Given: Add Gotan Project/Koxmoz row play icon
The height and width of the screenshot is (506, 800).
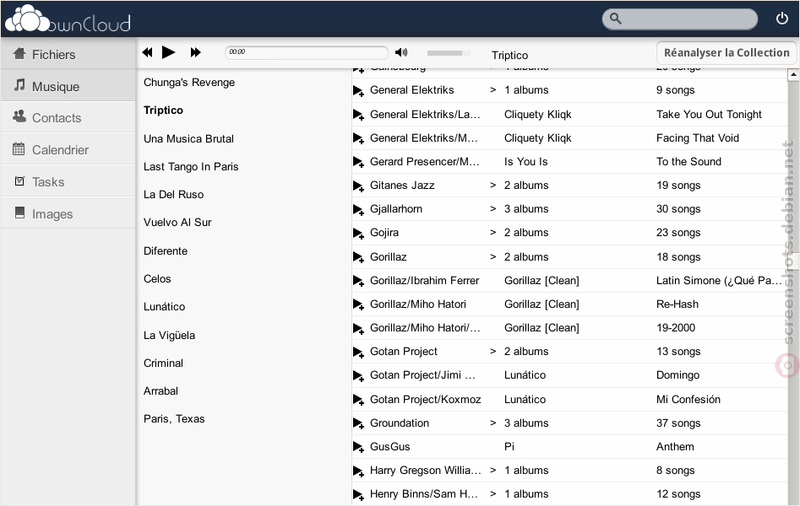Looking at the screenshot, I should 359,399.
